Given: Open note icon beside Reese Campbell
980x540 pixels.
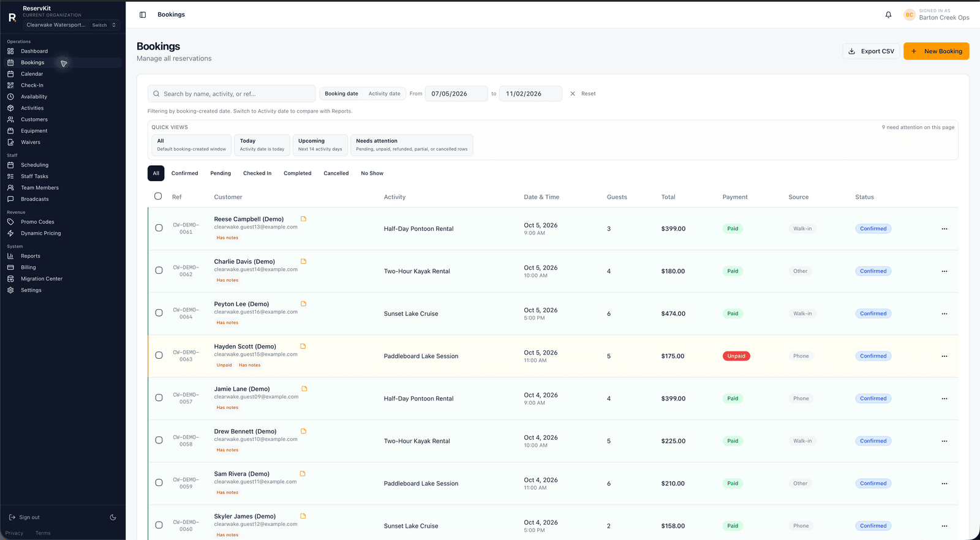Looking at the screenshot, I should 303,219.
